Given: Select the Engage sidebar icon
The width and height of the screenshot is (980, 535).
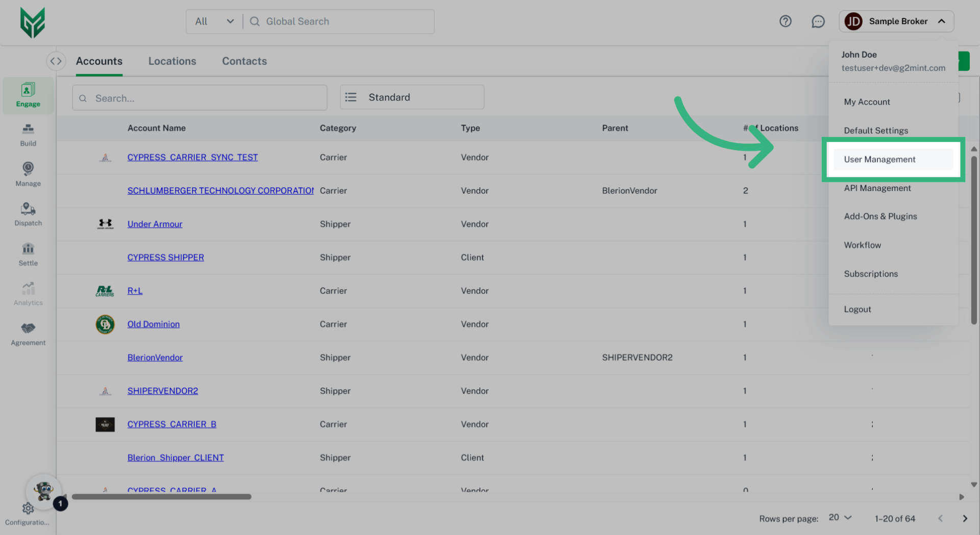Looking at the screenshot, I should [28, 95].
